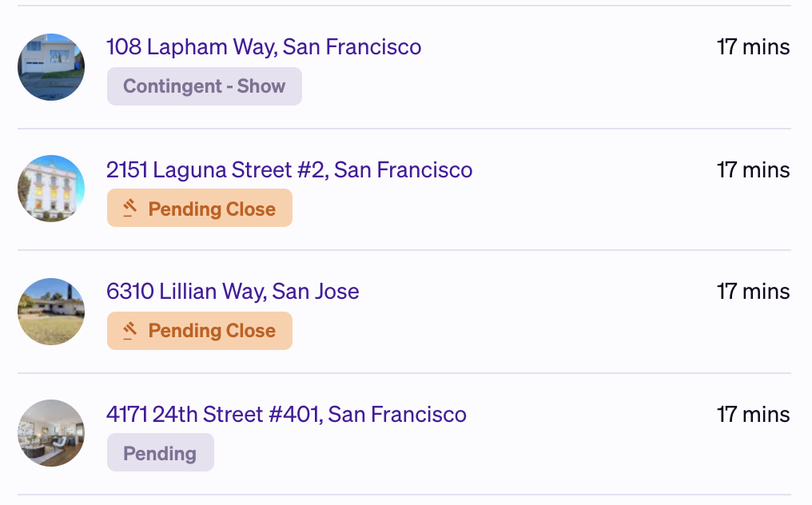Click empty space between Lillian Way address and time

tap(535, 292)
